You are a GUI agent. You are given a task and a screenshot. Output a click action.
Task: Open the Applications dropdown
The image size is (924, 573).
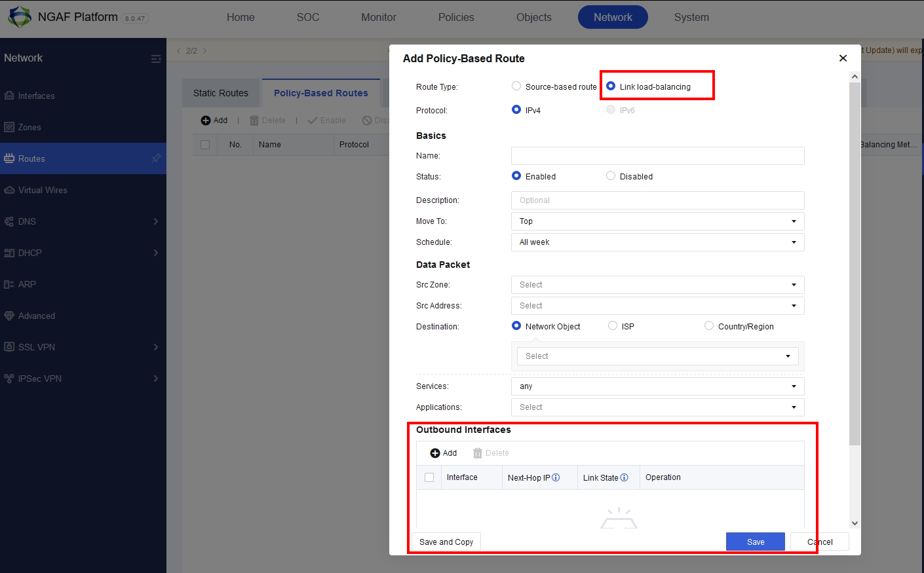point(657,407)
